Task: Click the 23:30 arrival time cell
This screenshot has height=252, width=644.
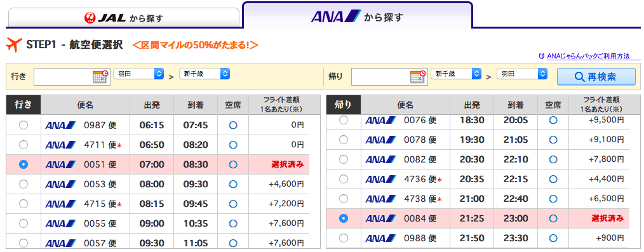Action: pos(516,238)
